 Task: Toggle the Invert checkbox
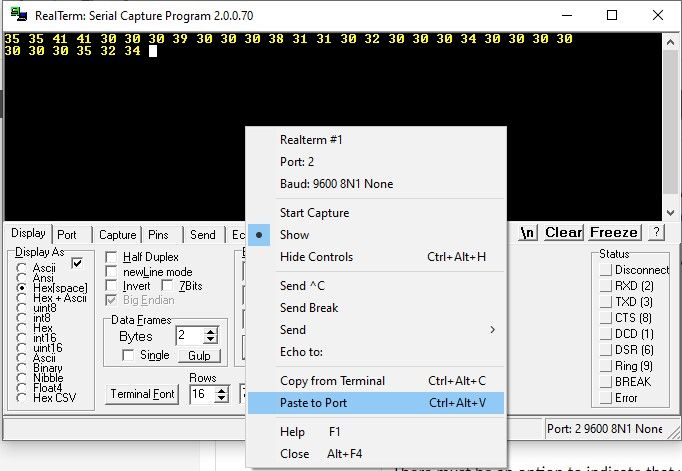111,286
